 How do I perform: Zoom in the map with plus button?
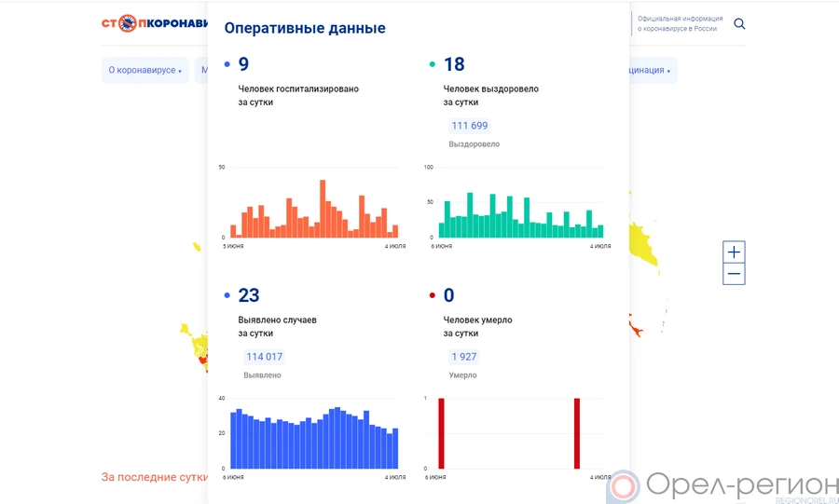pos(734,252)
